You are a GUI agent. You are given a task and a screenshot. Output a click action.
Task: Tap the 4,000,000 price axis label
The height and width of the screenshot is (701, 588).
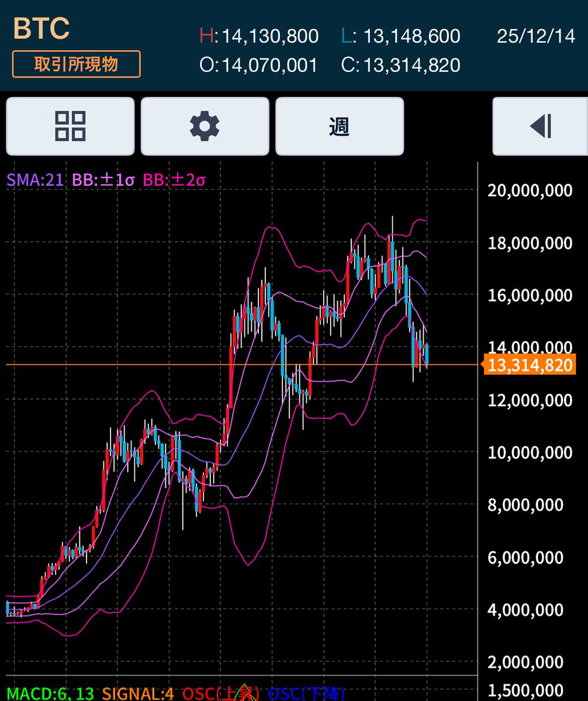525,609
